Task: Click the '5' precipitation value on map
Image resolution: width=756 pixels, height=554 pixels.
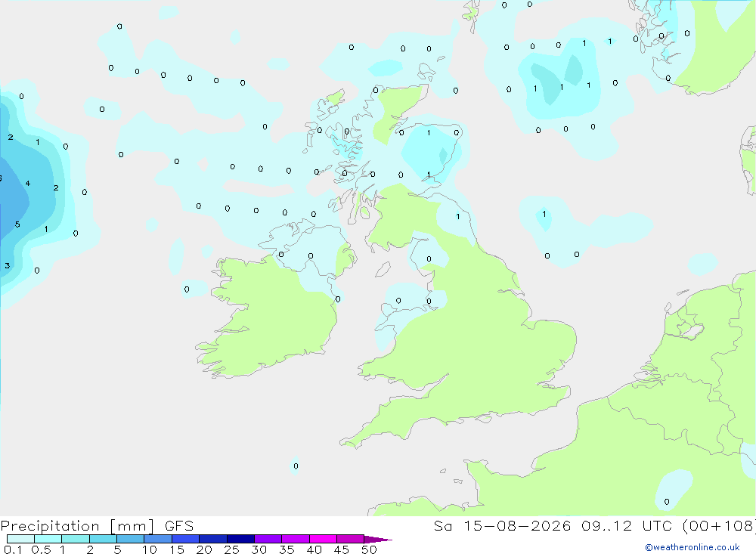Action: [17, 224]
